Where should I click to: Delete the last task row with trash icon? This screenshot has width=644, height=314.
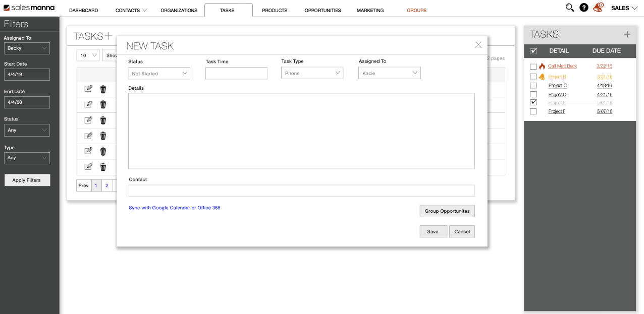(x=103, y=167)
